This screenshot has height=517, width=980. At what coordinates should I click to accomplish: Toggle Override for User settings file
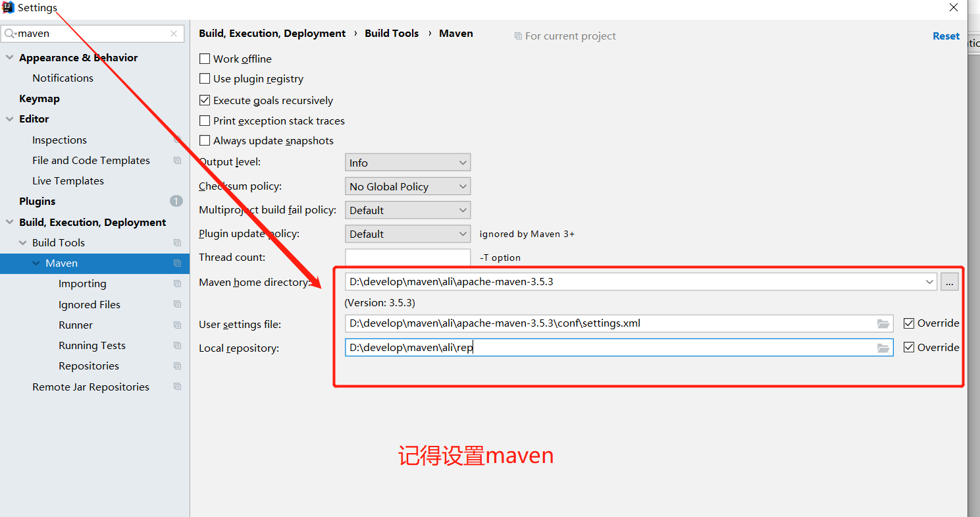click(909, 323)
